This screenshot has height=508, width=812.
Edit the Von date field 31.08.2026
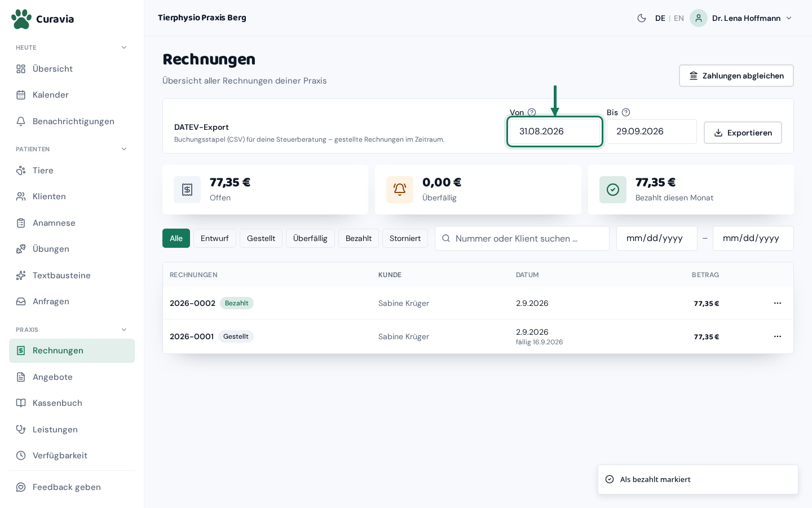555,132
